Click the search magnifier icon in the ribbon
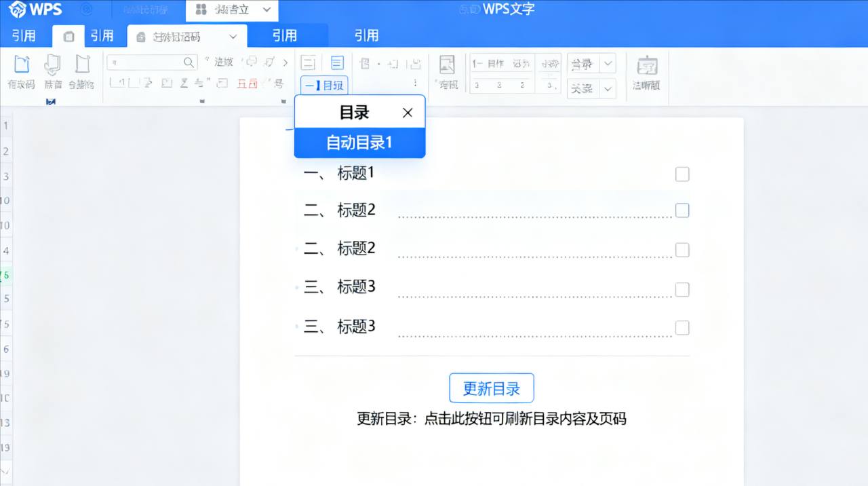The height and width of the screenshot is (486, 868). click(188, 62)
